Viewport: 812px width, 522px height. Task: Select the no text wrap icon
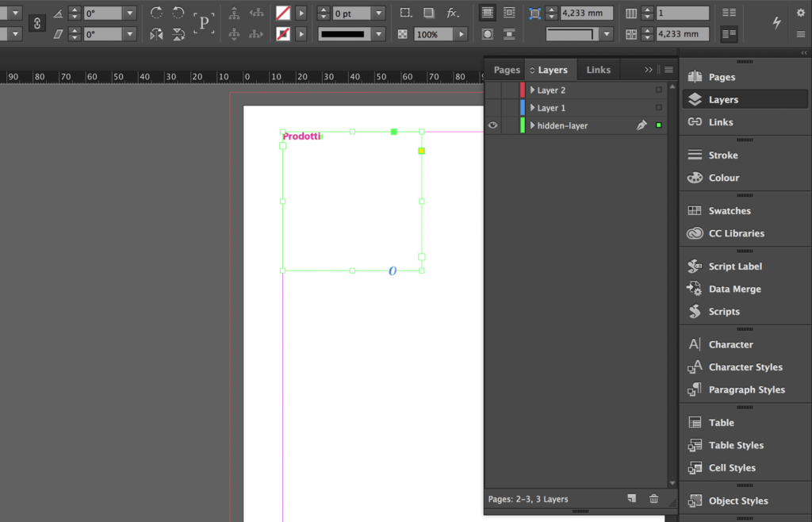488,13
